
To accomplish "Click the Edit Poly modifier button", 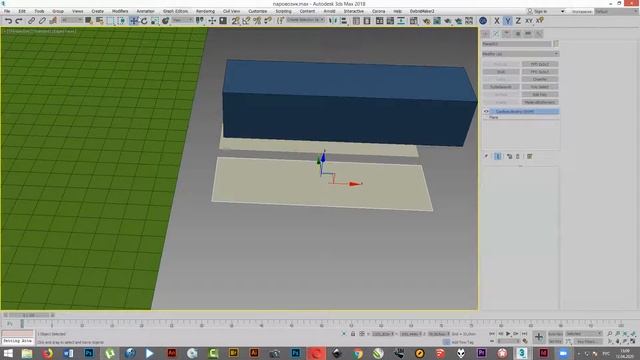I will coord(540,94).
